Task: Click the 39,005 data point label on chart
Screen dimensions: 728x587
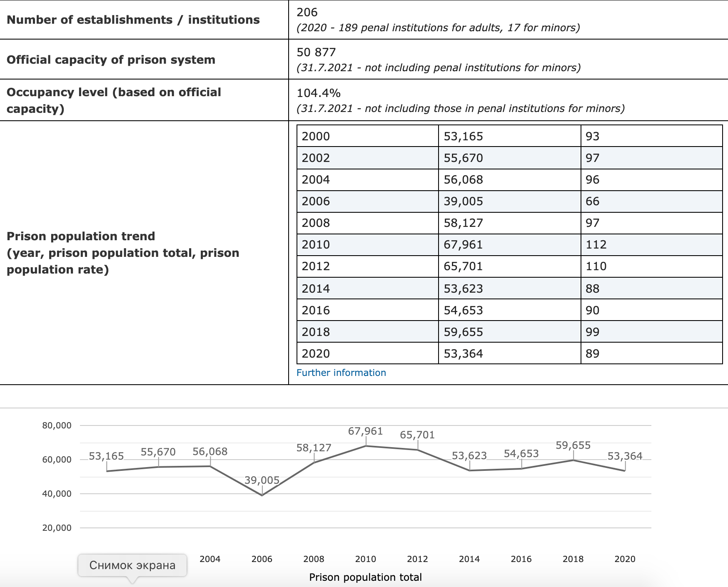Action: [x=262, y=480]
